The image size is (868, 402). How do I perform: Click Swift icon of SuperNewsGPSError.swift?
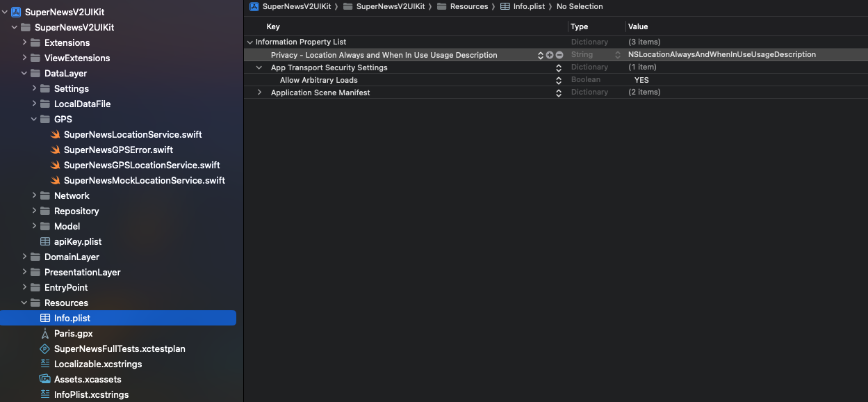tap(55, 150)
